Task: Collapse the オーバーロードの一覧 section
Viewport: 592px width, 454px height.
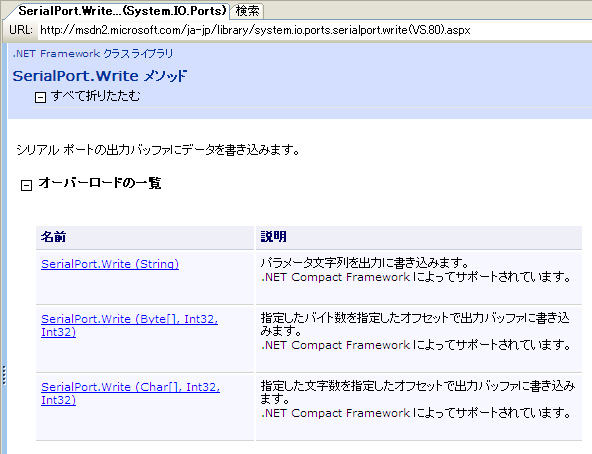Action: click(26, 185)
